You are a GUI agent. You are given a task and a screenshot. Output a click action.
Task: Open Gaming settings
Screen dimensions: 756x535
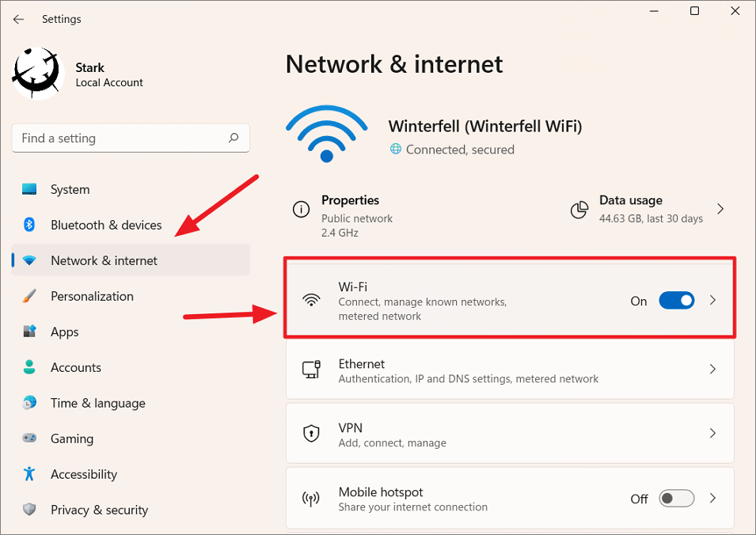coord(70,438)
